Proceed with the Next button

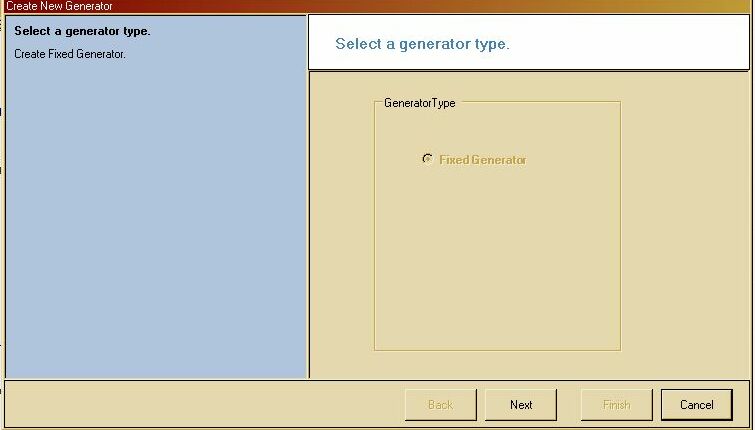pyautogui.click(x=521, y=405)
